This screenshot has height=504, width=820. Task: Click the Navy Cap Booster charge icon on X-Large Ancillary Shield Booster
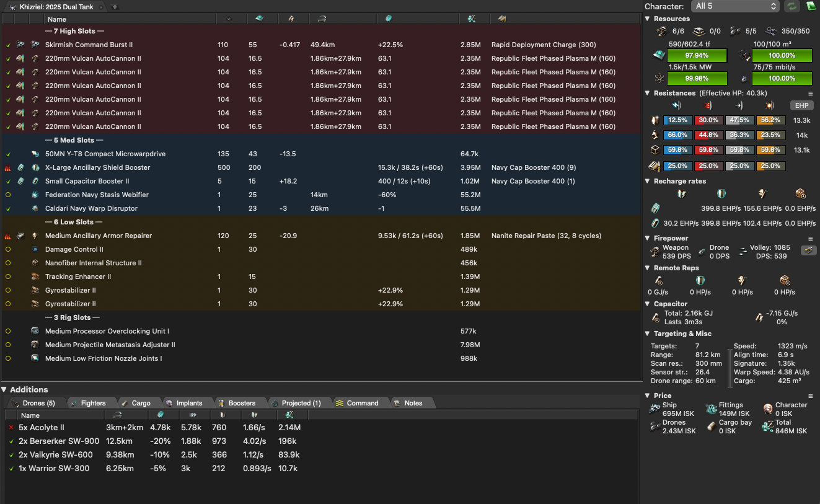[20, 167]
